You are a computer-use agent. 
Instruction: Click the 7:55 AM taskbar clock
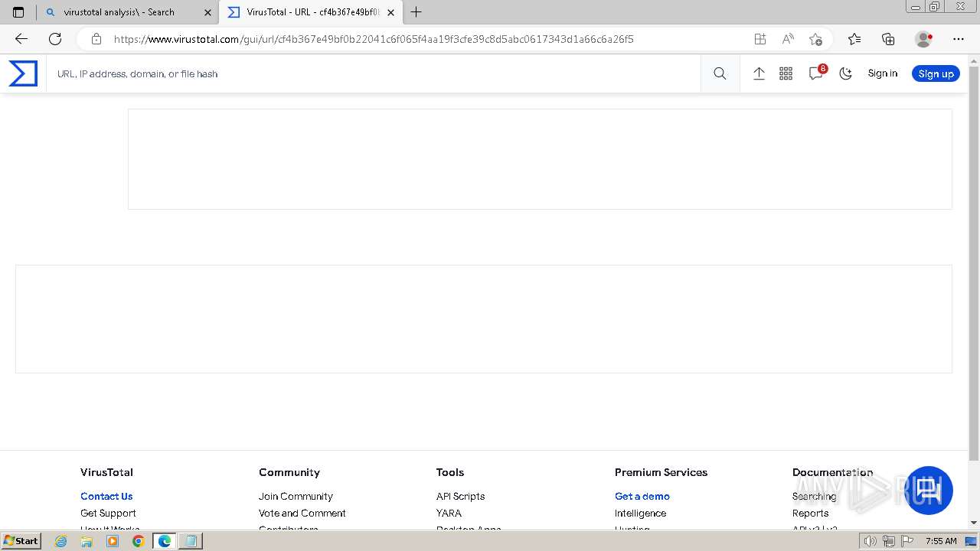point(941,541)
